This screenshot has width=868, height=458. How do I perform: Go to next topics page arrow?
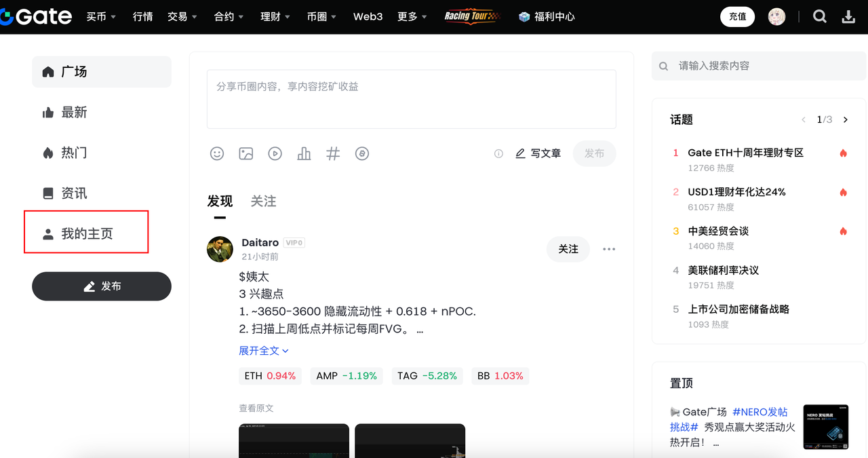(x=845, y=120)
